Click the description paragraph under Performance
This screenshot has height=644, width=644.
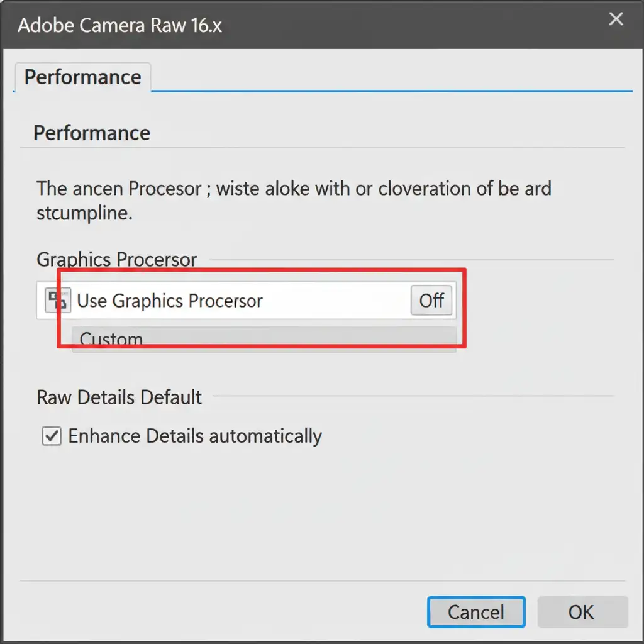tap(293, 199)
